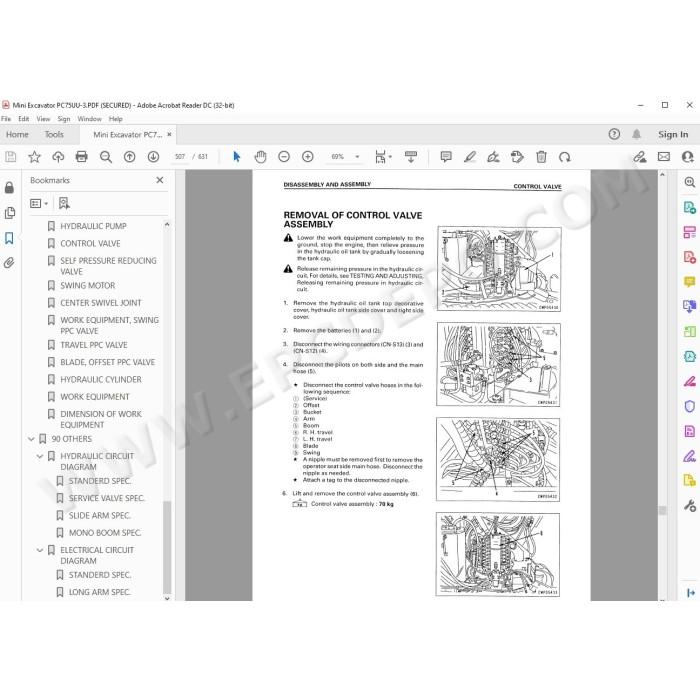This screenshot has height=700, width=700.
Task: Send file by email envelope icon
Action: click(664, 157)
